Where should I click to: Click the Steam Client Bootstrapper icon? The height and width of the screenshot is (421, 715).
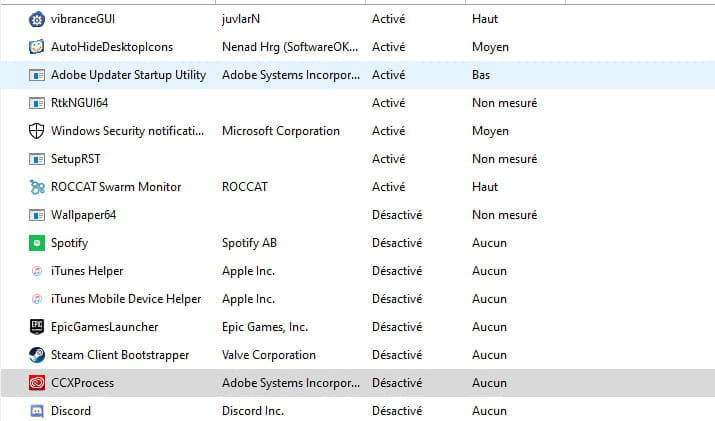(36, 355)
